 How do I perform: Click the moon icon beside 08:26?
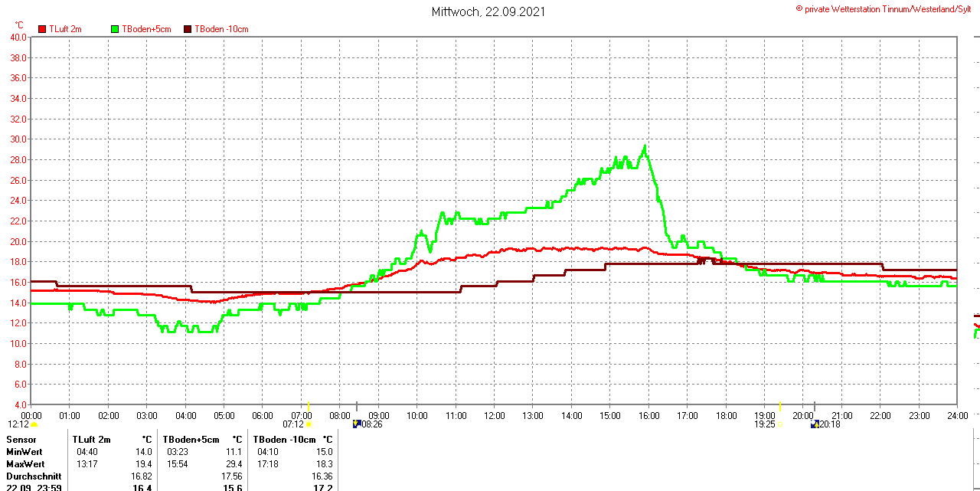356,424
